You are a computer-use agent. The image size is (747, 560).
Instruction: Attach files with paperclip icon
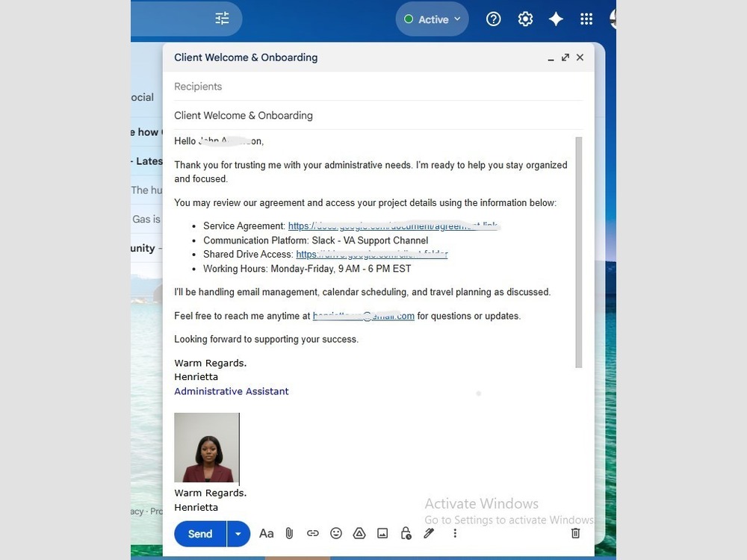[x=289, y=534]
